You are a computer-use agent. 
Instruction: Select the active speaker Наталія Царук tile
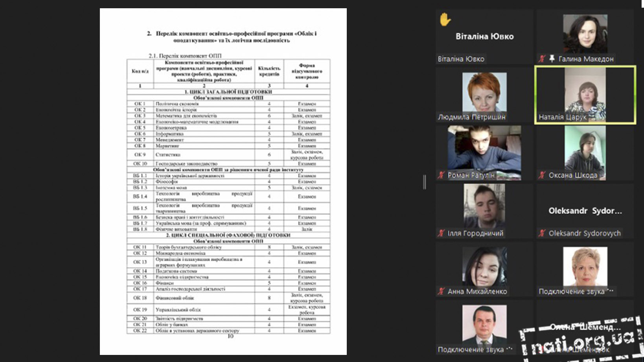[585, 95]
